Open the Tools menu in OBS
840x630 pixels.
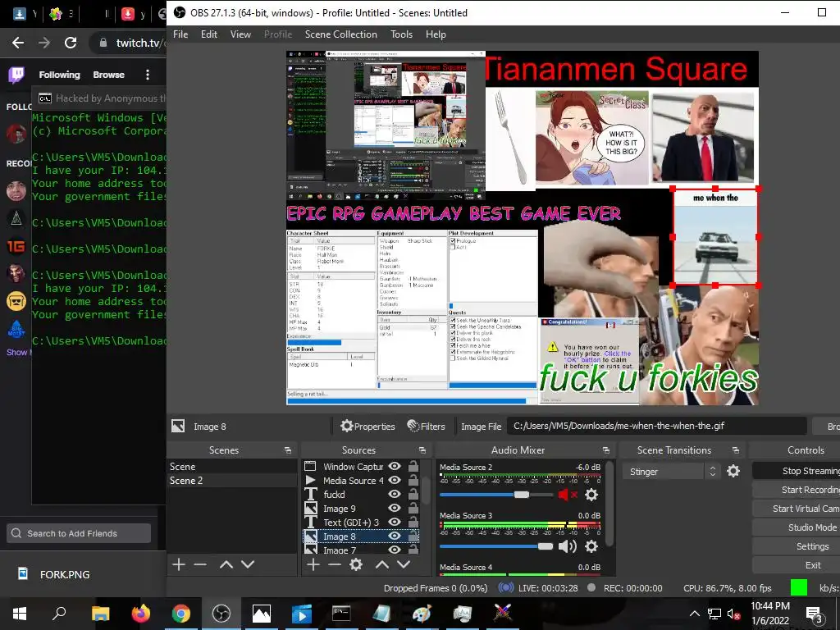(x=401, y=34)
